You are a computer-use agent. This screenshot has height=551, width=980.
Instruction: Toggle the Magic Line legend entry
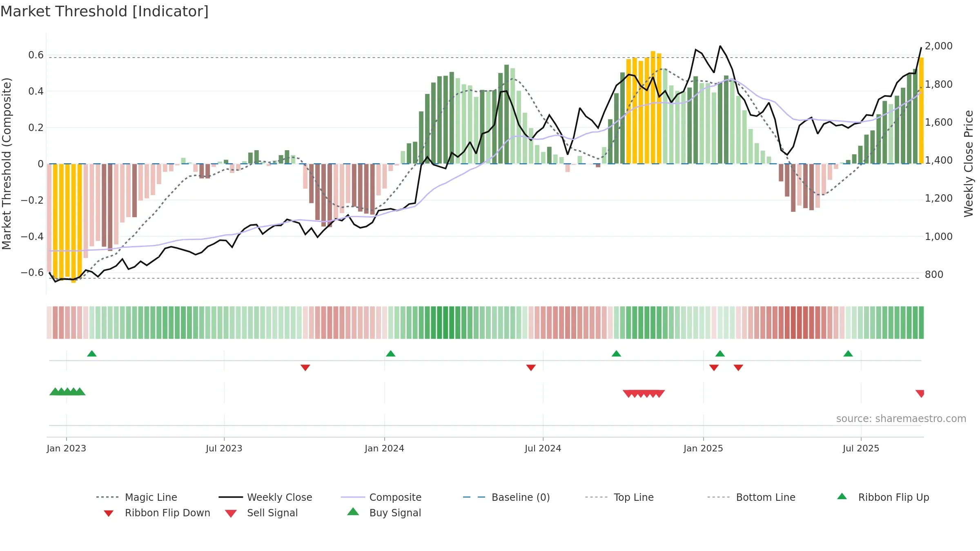tap(137, 497)
